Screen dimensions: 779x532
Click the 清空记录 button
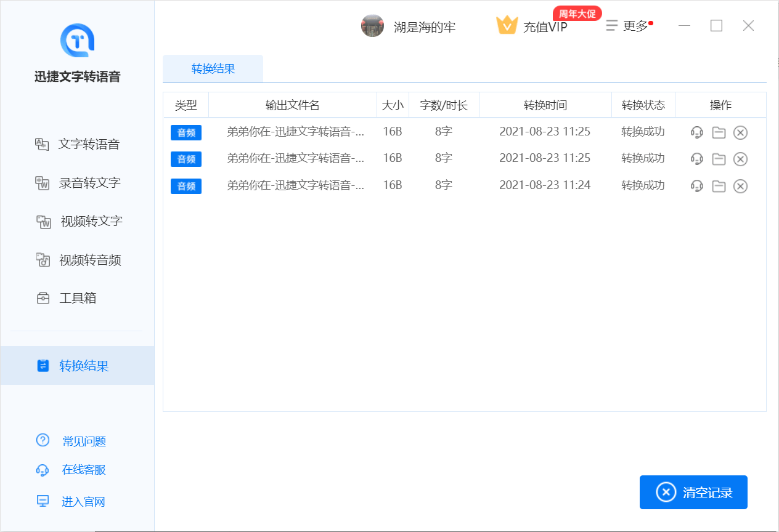tap(693, 492)
